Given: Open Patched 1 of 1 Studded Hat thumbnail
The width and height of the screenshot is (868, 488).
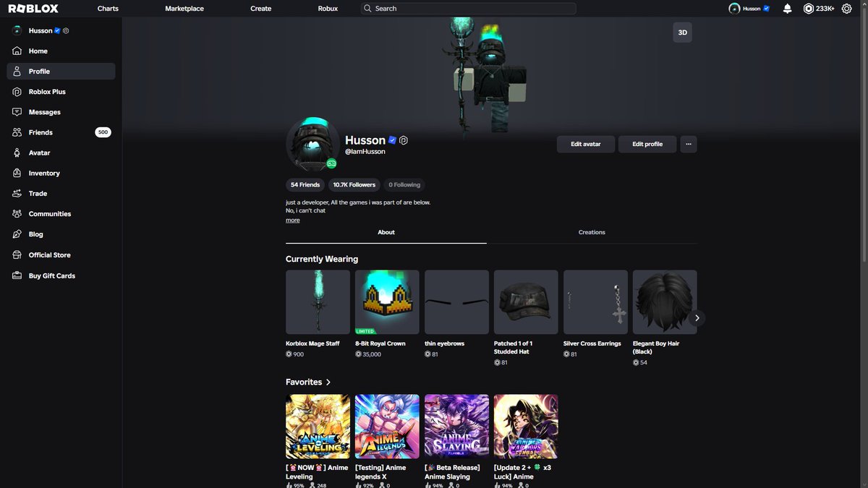Looking at the screenshot, I should (x=526, y=302).
